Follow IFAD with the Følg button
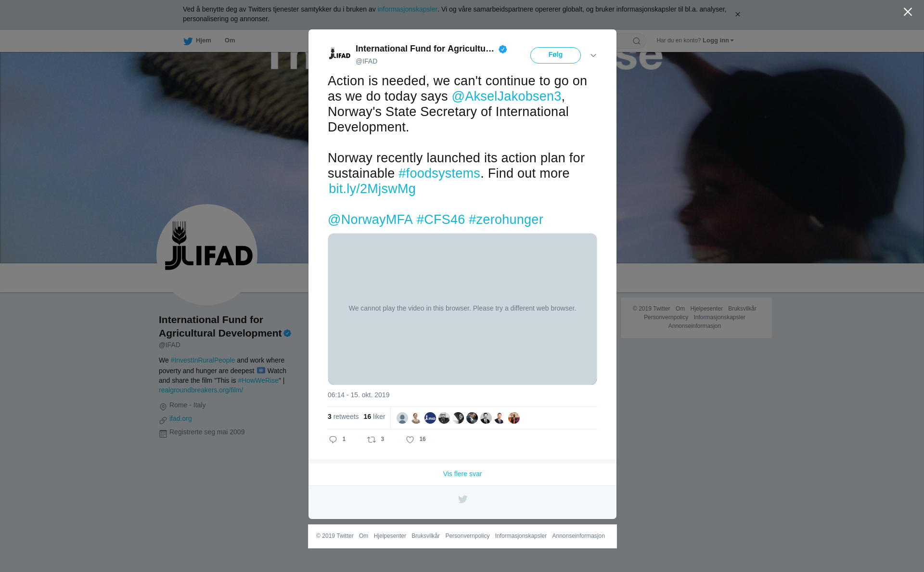Viewport: 924px width, 572px height. coord(555,55)
